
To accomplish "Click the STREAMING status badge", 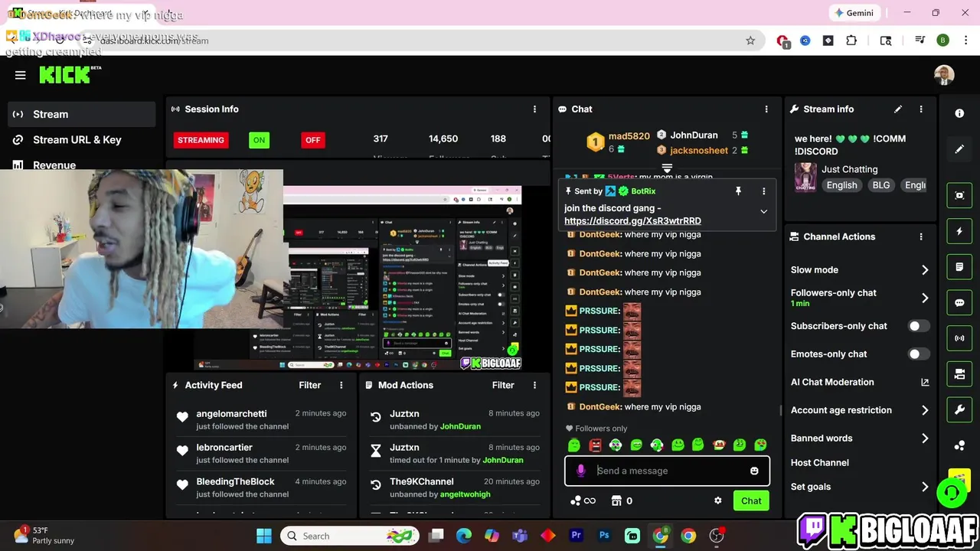I will point(201,140).
